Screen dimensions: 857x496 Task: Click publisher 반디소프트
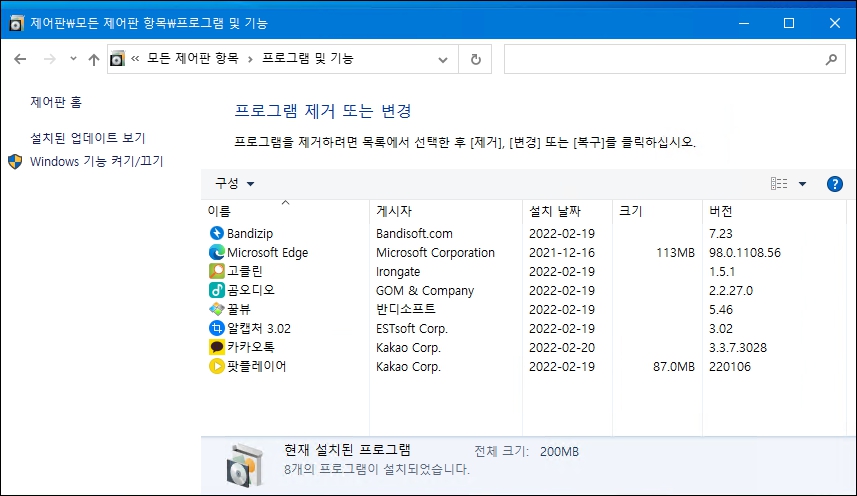tap(406, 309)
